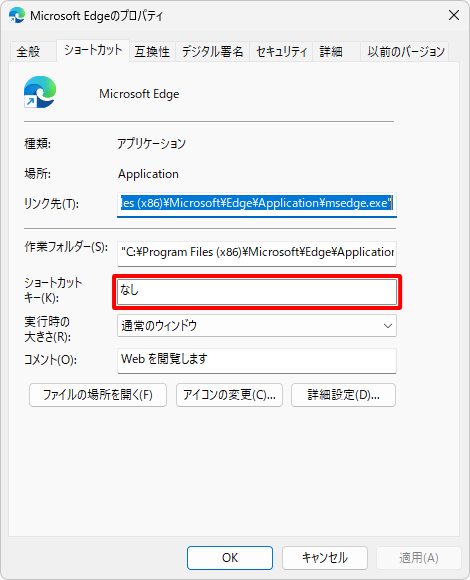Click the dropdown chevron for 通常のウィンドウ
This screenshot has height=580, width=470.
tap(388, 326)
